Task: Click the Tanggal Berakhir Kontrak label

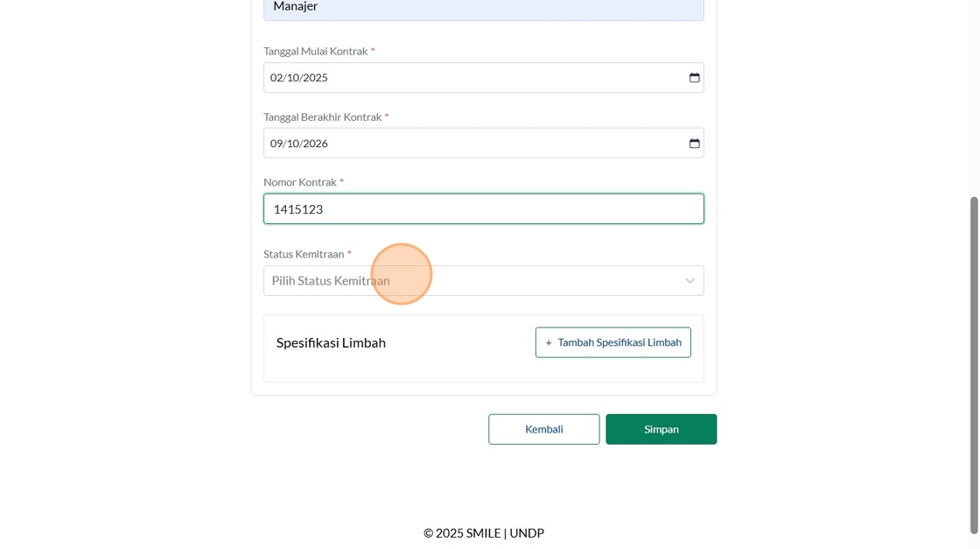Action: coord(323,117)
